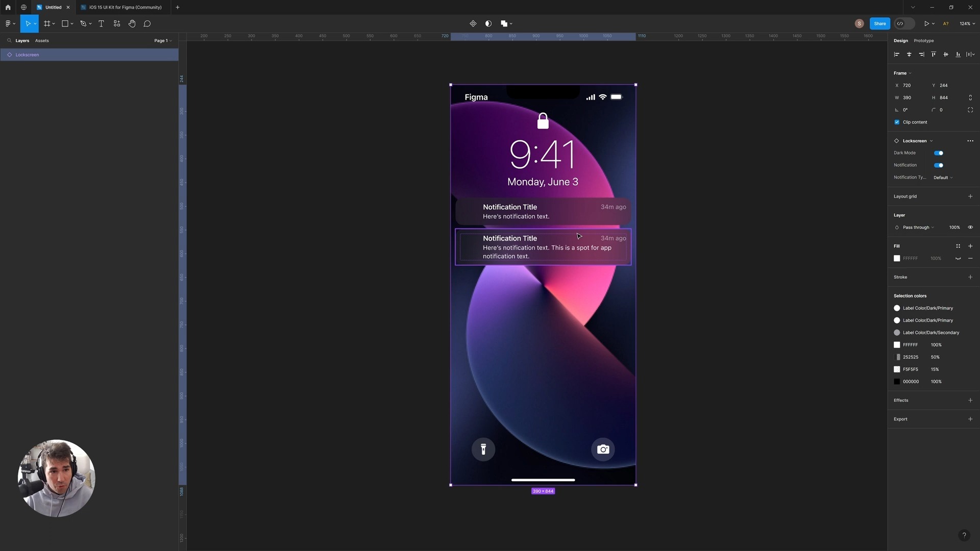Open Fill style library icon

[958, 246]
